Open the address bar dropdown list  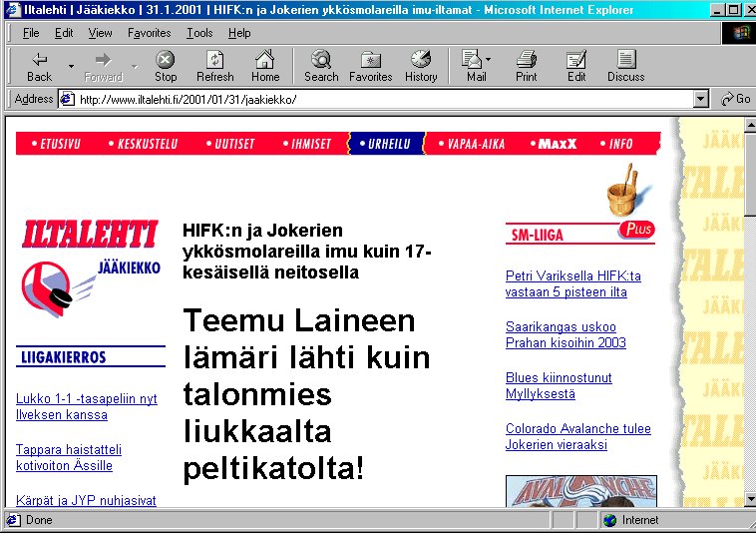701,99
